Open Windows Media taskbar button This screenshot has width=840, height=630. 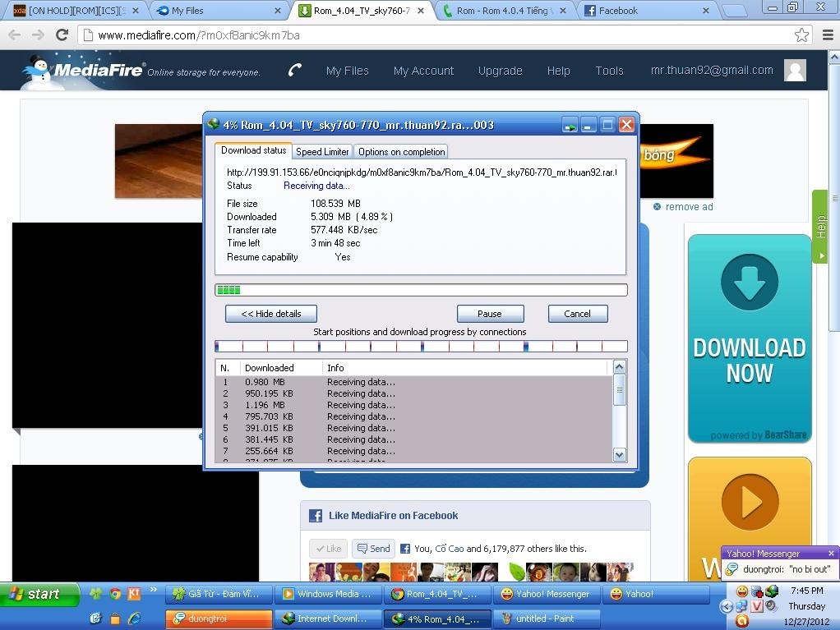pyautogui.click(x=330, y=594)
